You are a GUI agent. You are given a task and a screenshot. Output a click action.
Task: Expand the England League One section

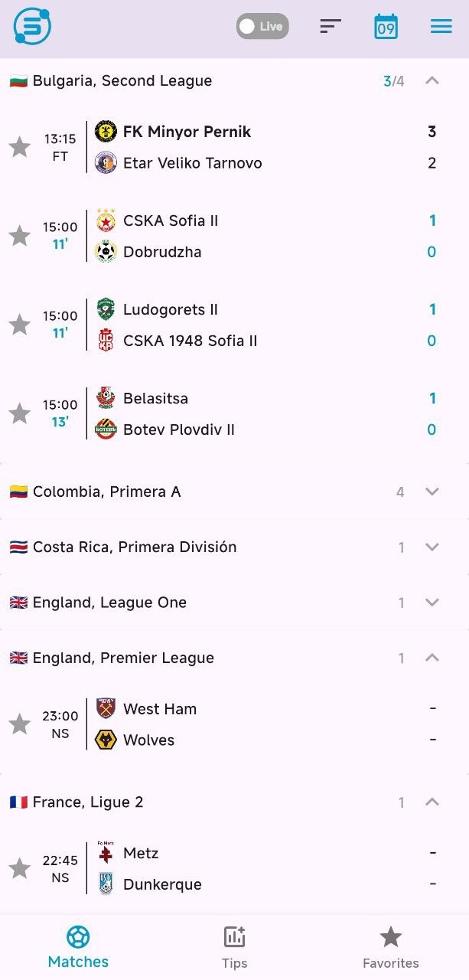click(432, 603)
